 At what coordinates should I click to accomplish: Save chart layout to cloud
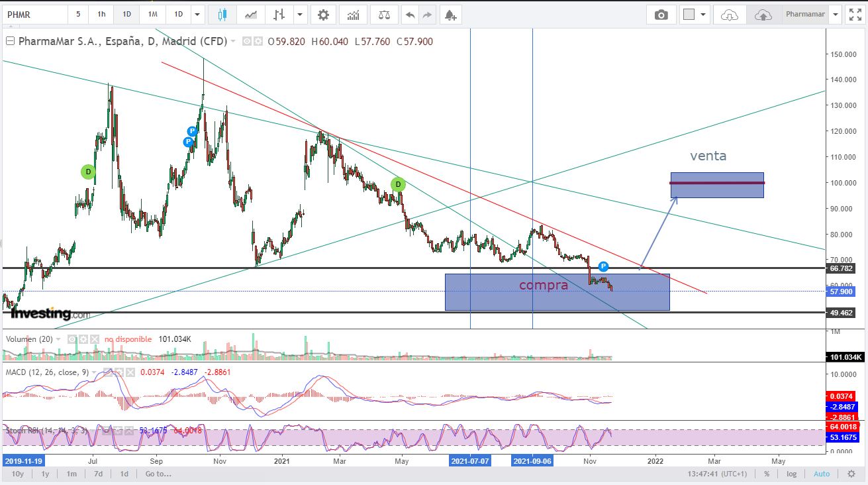click(763, 15)
